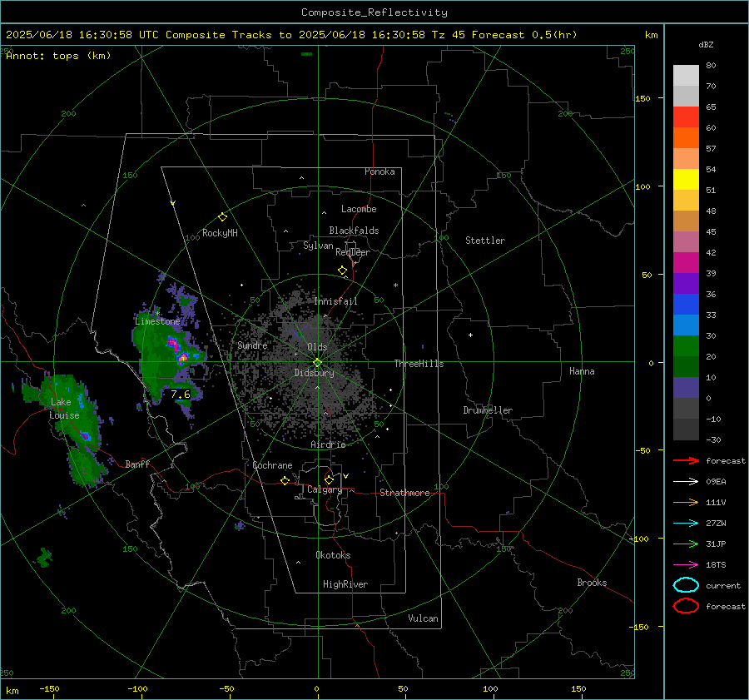Select the slate purple 0-10 dBZ swatch

click(x=686, y=388)
